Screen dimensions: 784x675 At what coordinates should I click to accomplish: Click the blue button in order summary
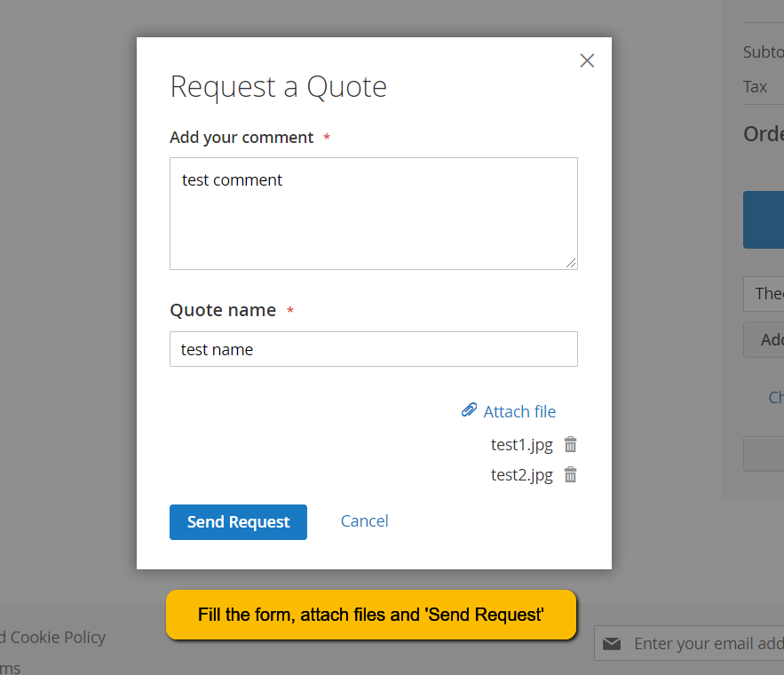coord(764,219)
